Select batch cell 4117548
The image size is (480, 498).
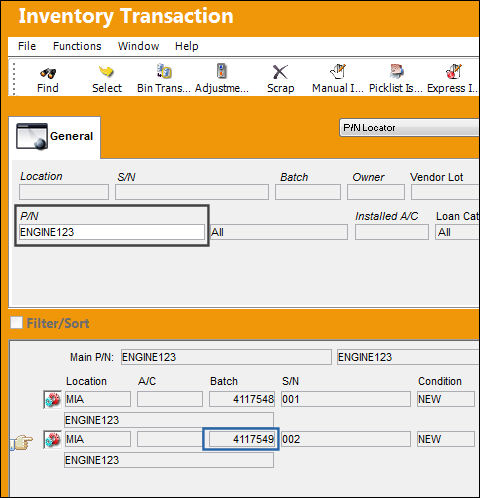242,399
